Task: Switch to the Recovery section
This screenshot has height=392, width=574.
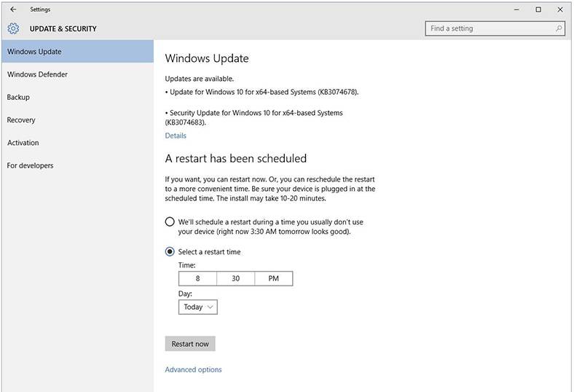Action: [78, 119]
